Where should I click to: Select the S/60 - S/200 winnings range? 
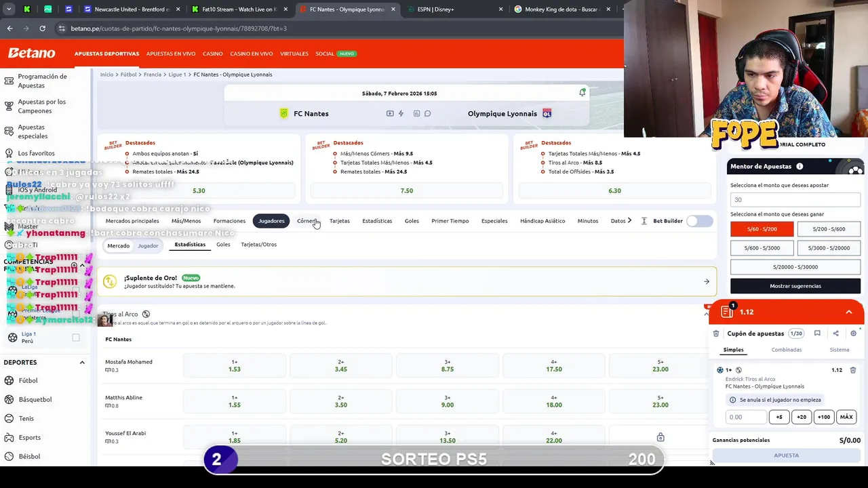(x=762, y=229)
